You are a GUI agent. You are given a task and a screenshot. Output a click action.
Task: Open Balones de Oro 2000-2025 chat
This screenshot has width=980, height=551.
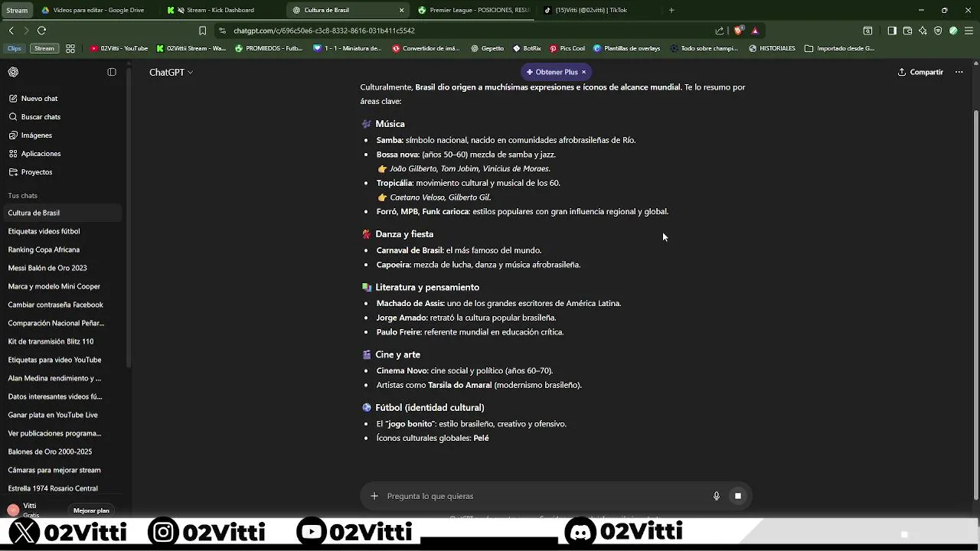pyautogui.click(x=61, y=452)
